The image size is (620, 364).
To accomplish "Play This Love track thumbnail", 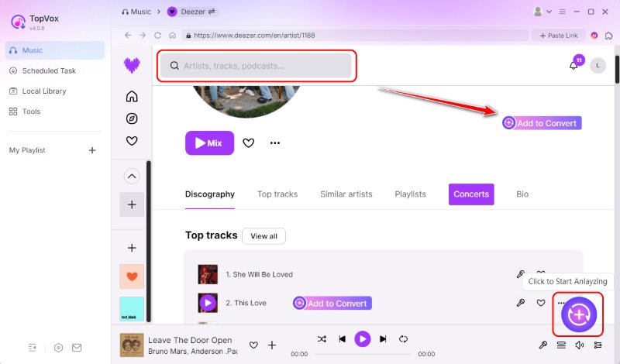I will [208, 303].
